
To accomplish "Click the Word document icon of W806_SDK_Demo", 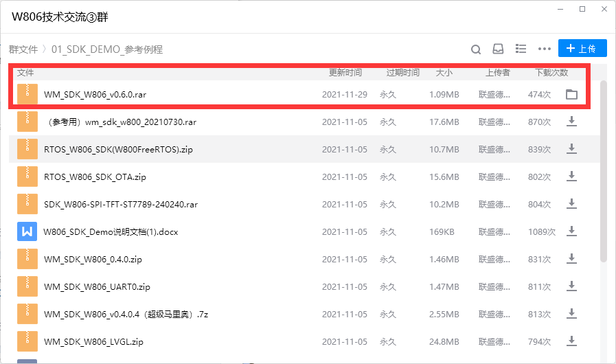I will (x=27, y=231).
